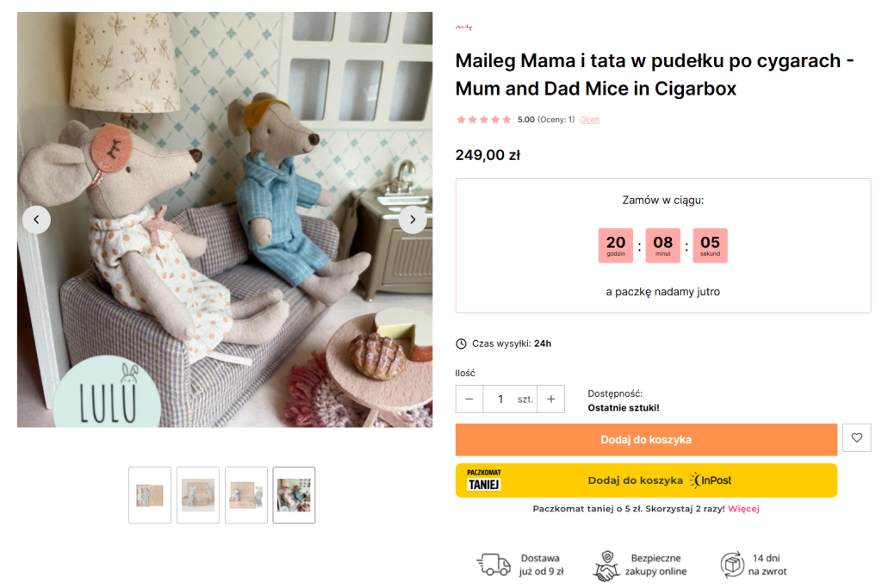Click the secure shopping handshake icon

click(606, 565)
